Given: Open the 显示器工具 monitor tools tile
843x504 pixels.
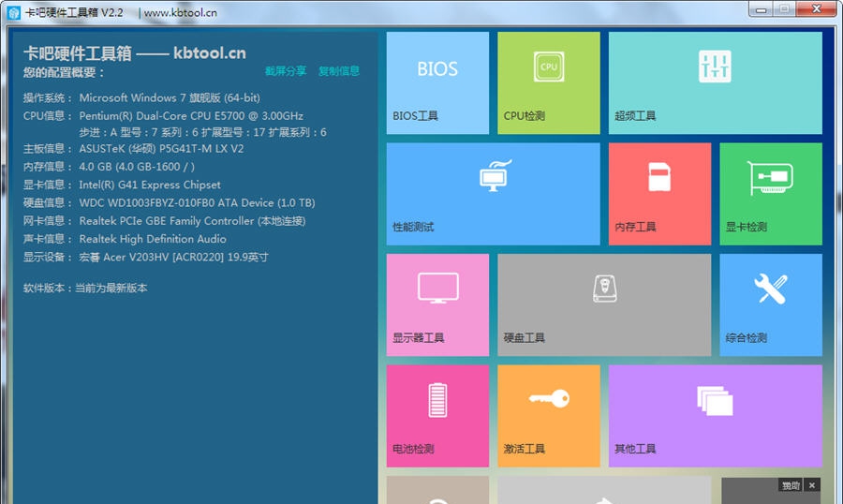Looking at the screenshot, I should [x=437, y=305].
